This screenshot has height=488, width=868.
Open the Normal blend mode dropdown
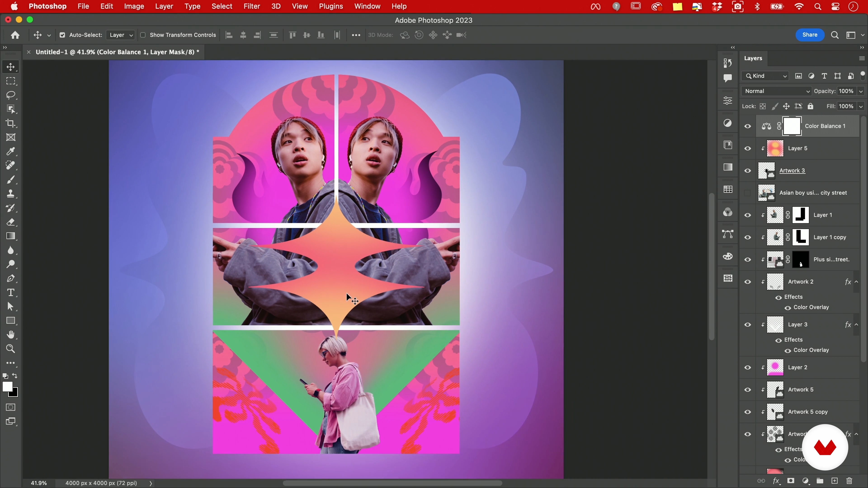tap(777, 91)
